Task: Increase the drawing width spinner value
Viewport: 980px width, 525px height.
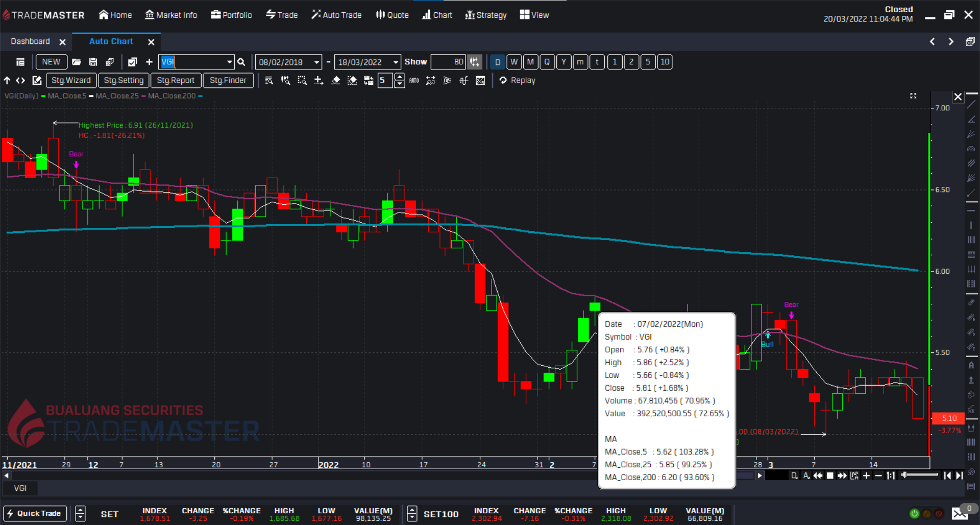Action: [x=400, y=77]
